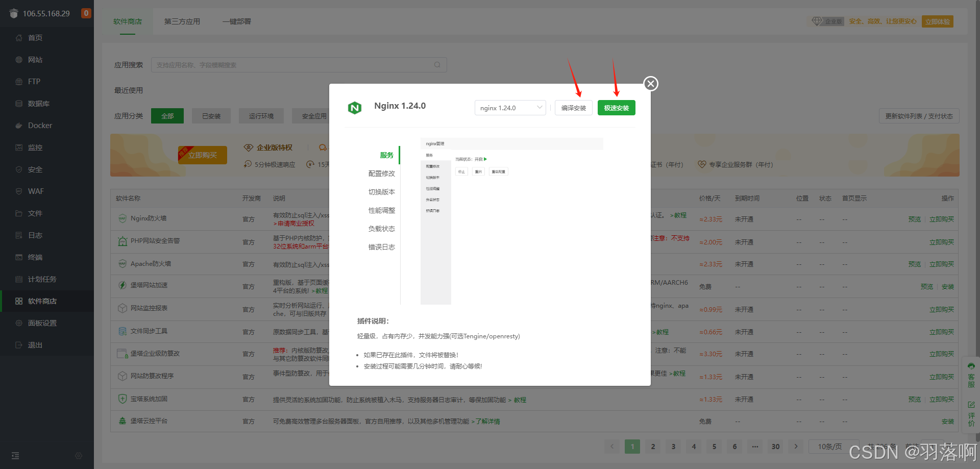This screenshot has height=469, width=980.
Task: Open the 面板设置 panel settings sidebar item
Action: click(47, 323)
